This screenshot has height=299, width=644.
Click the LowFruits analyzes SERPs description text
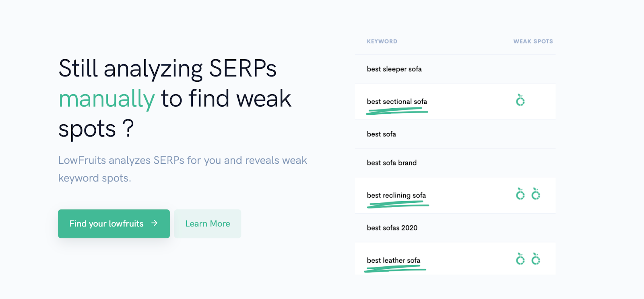(182, 169)
